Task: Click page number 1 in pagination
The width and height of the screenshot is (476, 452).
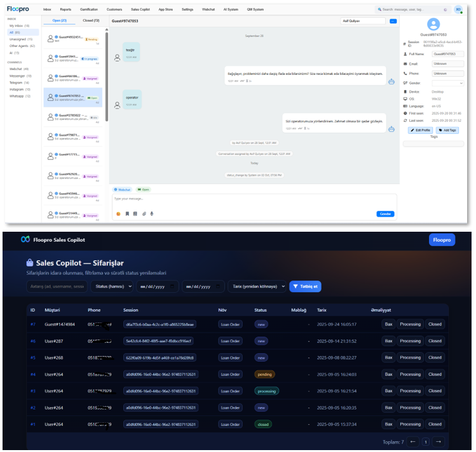Action: 426,442
